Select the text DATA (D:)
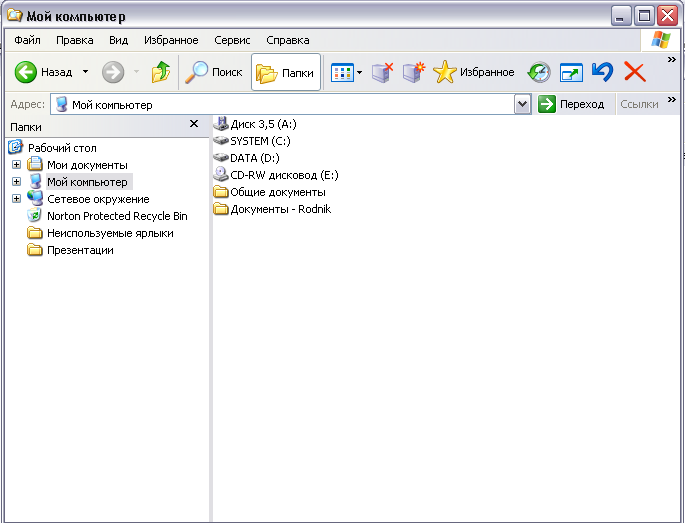Image resolution: width=685 pixels, height=523 pixels. 255,158
